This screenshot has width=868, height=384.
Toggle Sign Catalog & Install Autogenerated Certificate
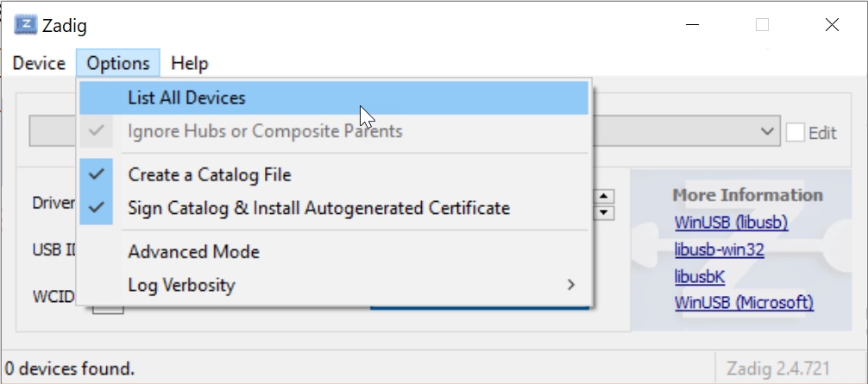tap(318, 208)
